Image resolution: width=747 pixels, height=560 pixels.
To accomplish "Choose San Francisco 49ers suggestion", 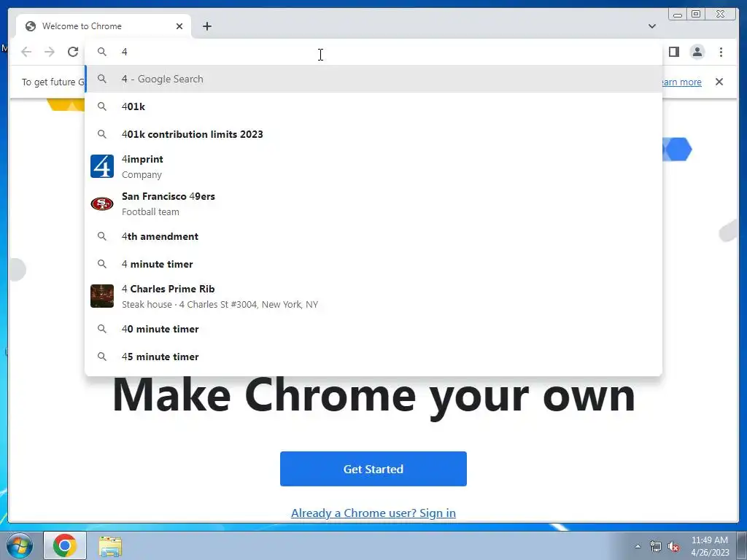I will 373,204.
